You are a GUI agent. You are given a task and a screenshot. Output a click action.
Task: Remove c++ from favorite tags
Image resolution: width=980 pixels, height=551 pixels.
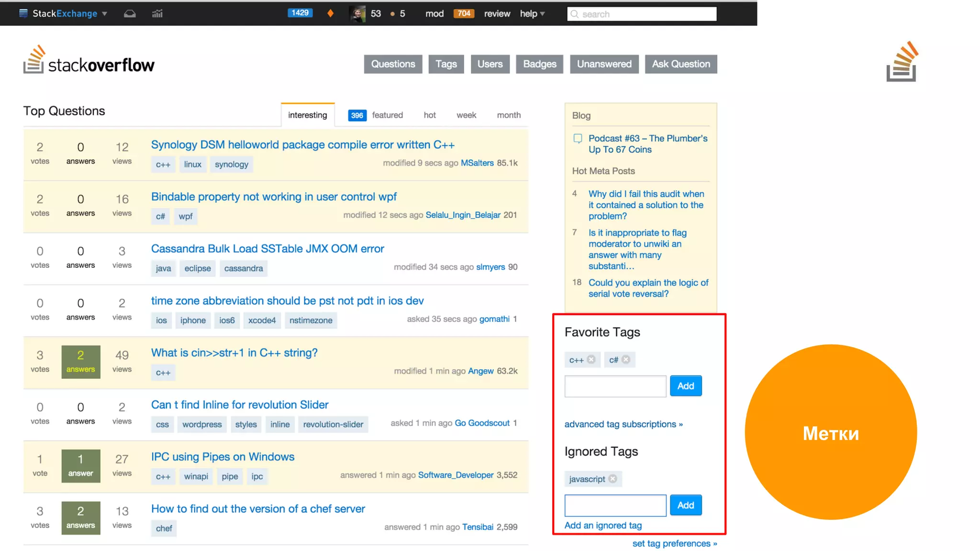click(x=591, y=360)
